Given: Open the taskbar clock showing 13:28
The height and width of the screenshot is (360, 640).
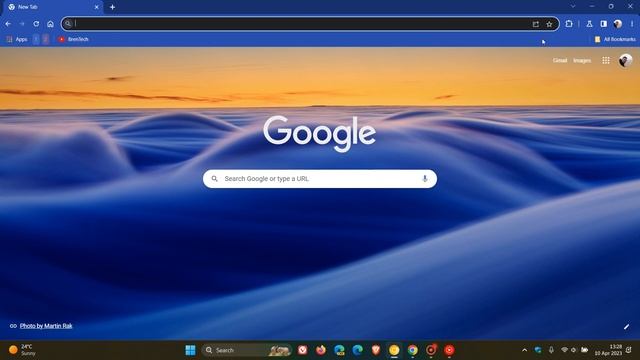Looking at the screenshot, I should 609,350.
